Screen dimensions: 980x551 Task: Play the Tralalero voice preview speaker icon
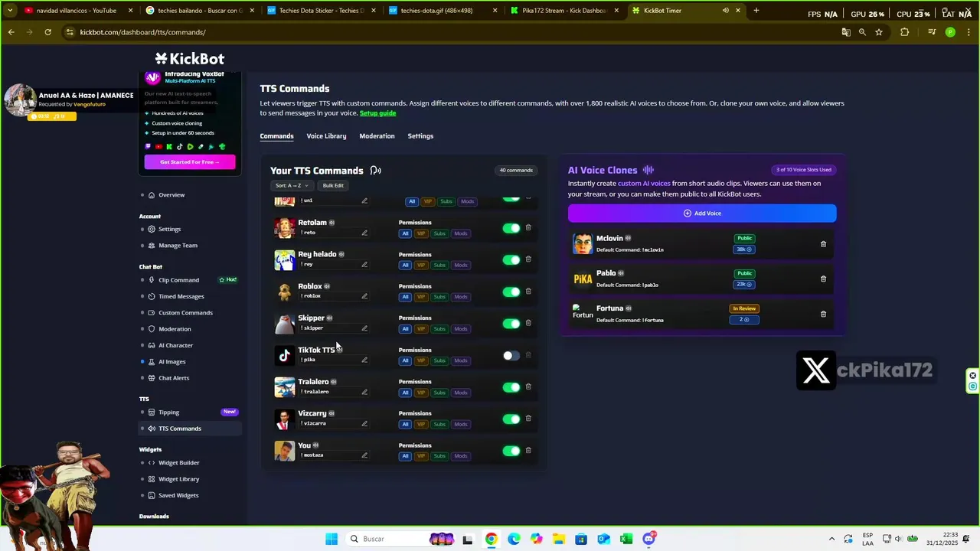334,382
